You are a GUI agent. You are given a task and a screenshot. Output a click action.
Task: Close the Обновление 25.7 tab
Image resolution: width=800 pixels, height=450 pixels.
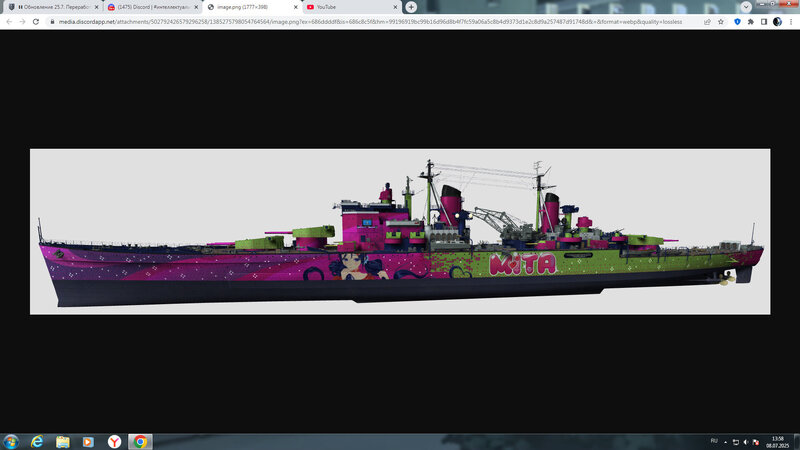coord(96,7)
